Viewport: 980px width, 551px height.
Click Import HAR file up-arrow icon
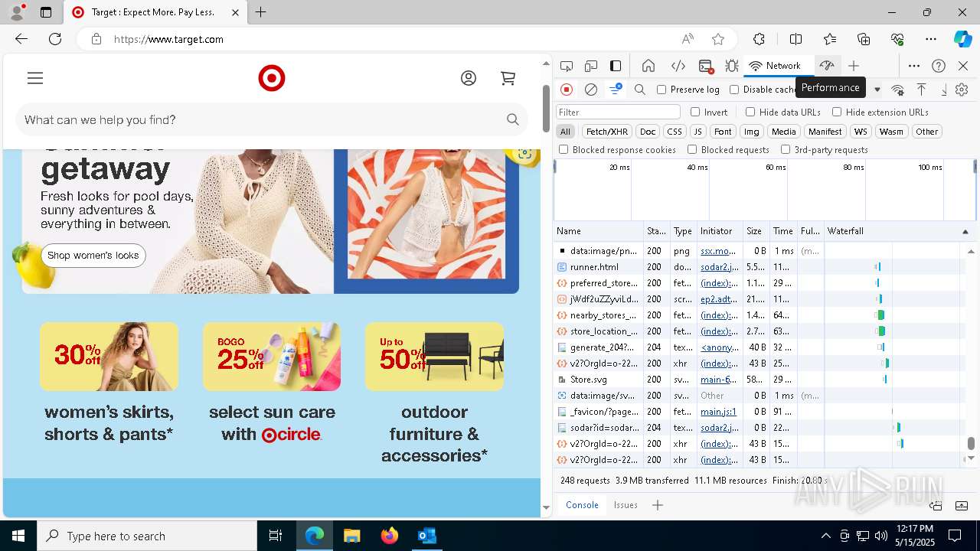coord(922,90)
